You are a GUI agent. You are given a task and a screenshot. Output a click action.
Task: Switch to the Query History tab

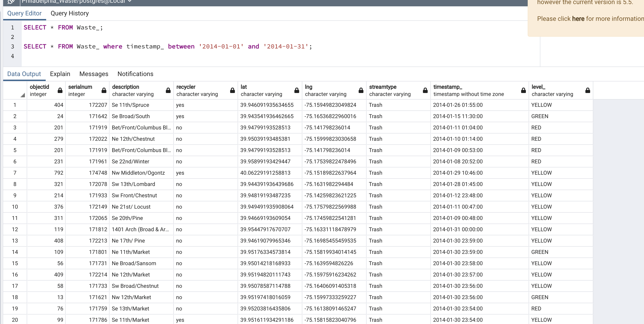(69, 13)
